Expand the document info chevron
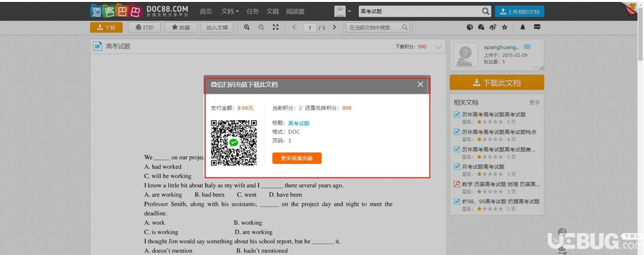Screen dimensions: 644x255 pyautogui.click(x=438, y=46)
